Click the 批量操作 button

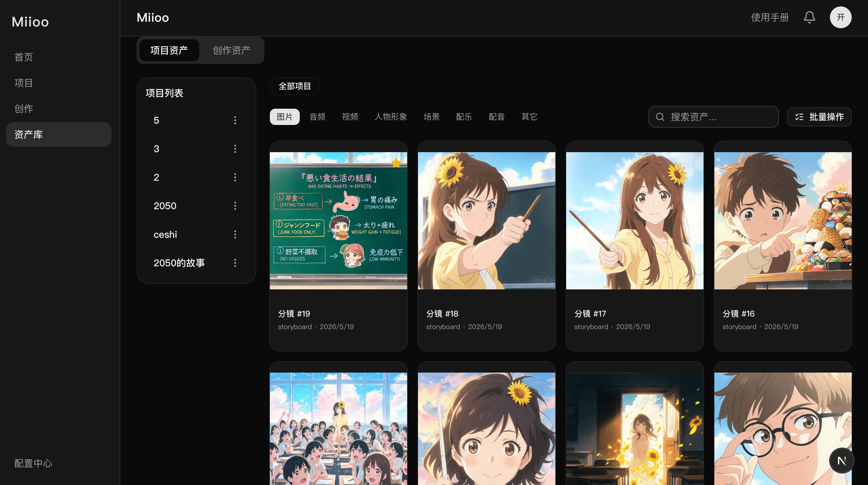[x=819, y=117]
